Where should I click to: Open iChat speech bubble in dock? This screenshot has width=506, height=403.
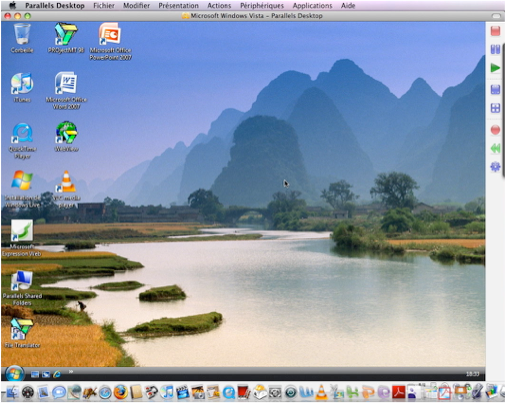click(59, 392)
